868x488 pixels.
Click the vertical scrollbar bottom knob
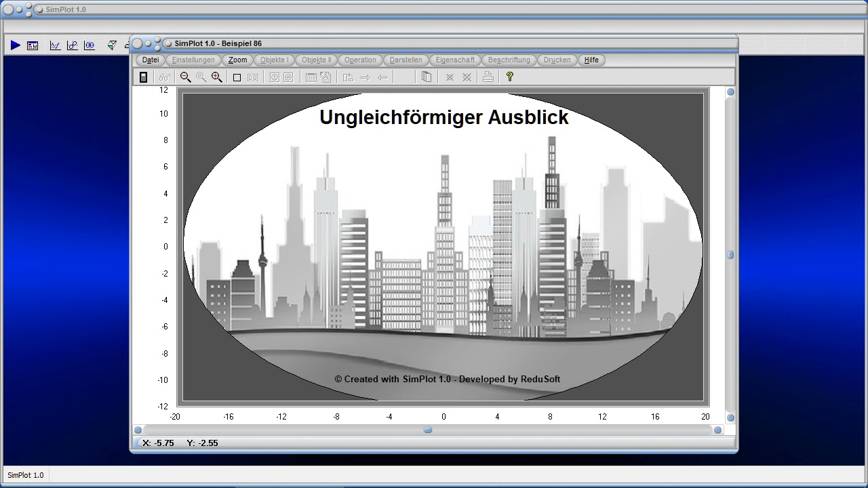coord(730,418)
